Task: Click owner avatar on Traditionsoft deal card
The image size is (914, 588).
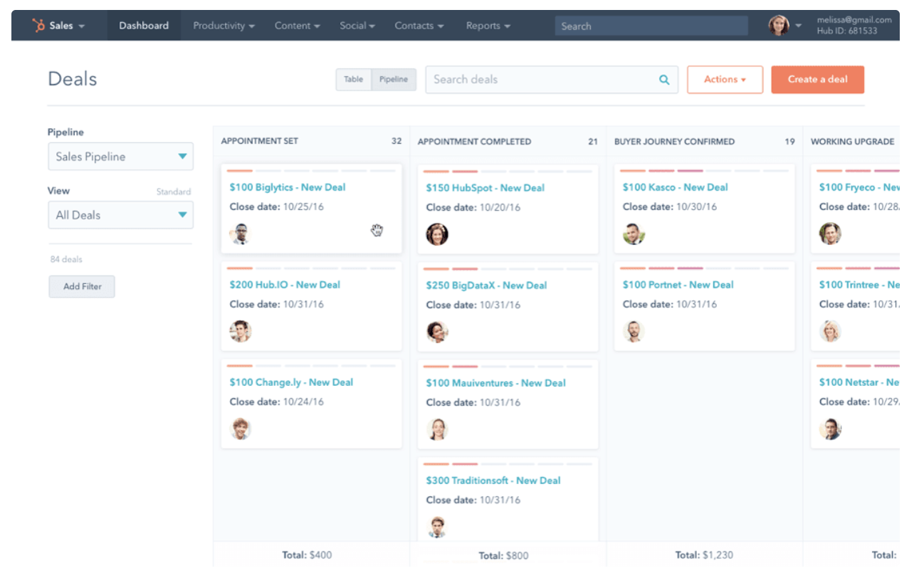Action: (x=437, y=527)
